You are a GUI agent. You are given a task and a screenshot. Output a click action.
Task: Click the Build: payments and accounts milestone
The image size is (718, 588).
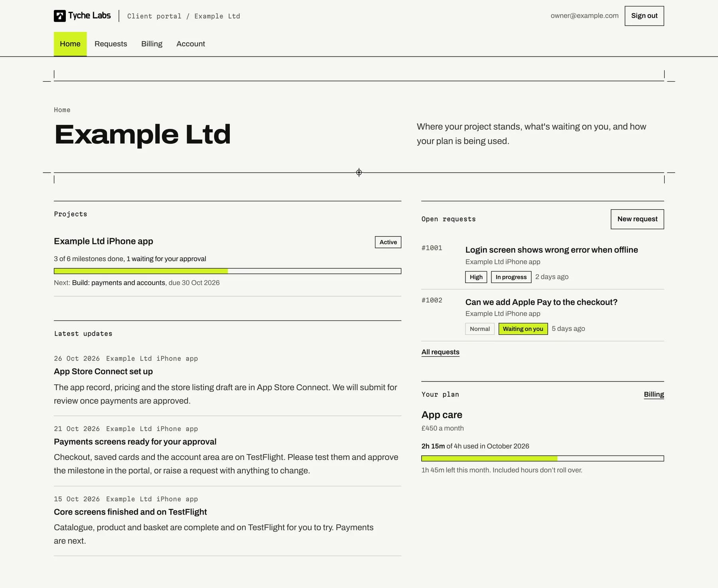(118, 283)
